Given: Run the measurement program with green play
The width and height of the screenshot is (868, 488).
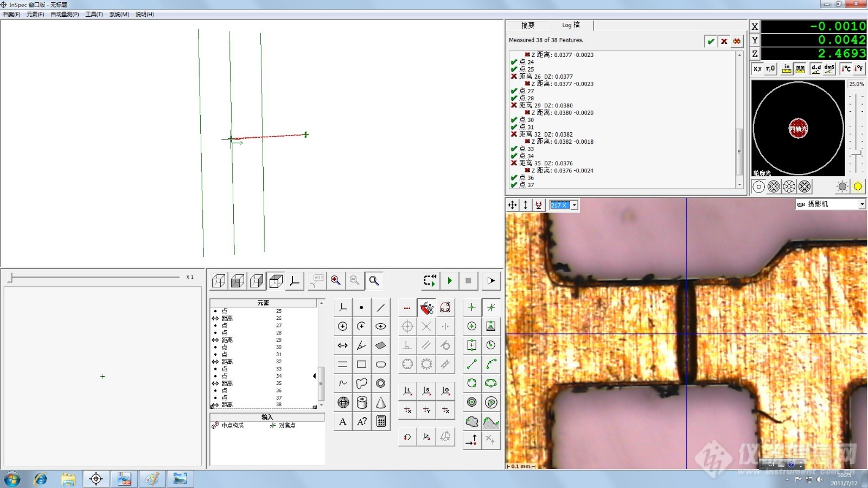Looking at the screenshot, I should 449,280.
